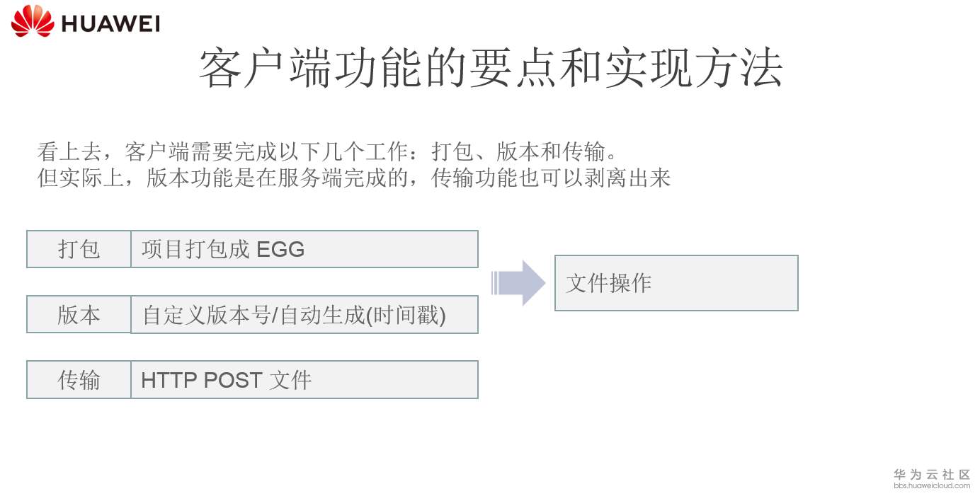Click 传输功能也可以剥离出来 in the second line
This screenshot has width=980, height=496.
pyautogui.click(x=551, y=178)
